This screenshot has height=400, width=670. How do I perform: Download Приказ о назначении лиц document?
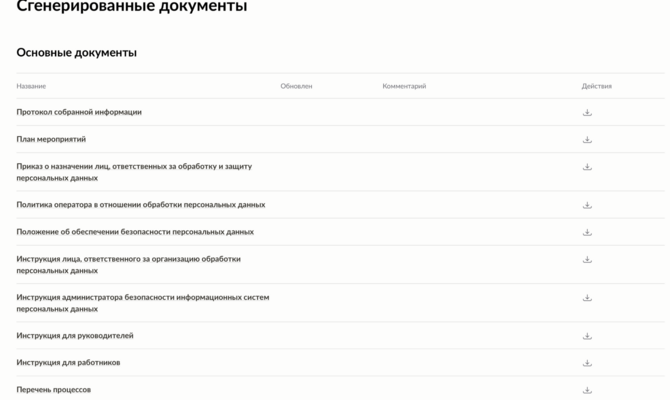coord(587,167)
